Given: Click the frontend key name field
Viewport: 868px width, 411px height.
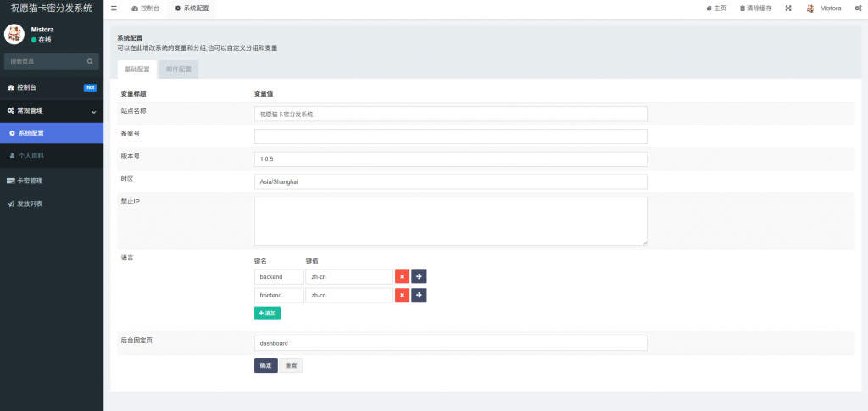Looking at the screenshot, I should tap(279, 295).
